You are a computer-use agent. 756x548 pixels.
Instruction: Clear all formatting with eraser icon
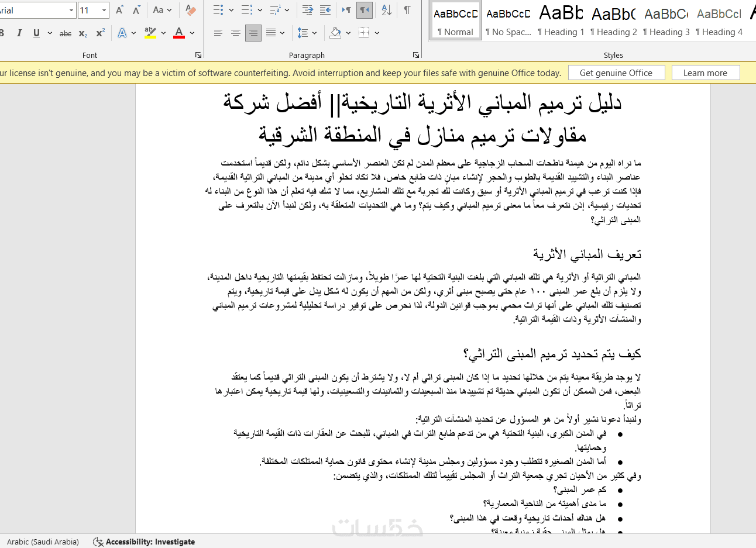point(191,10)
